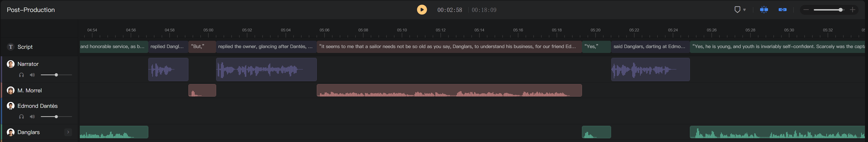This screenshot has height=142, width=868.
Task: Click total duration 00:18:09
Action: click(484, 10)
